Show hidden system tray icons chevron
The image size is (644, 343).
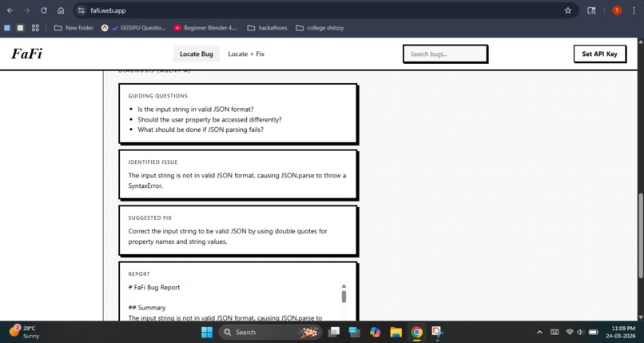pyautogui.click(x=539, y=332)
